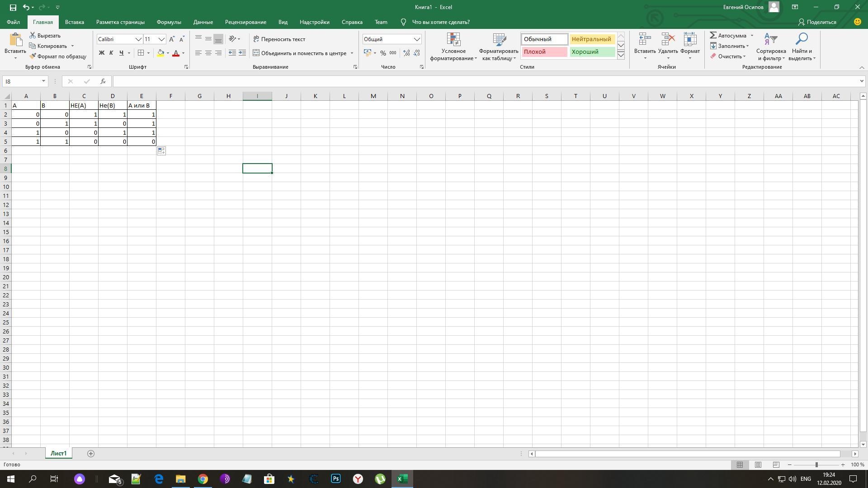Image resolution: width=868 pixels, height=488 pixels.
Task: Toggle bold formatting (Ж)
Action: [101, 53]
